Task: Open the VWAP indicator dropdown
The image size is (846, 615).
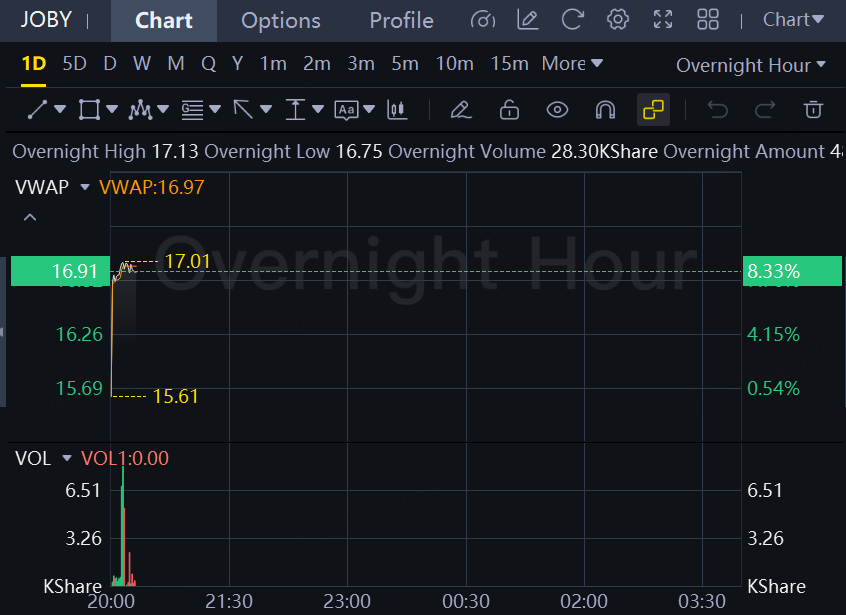Action: (x=85, y=187)
